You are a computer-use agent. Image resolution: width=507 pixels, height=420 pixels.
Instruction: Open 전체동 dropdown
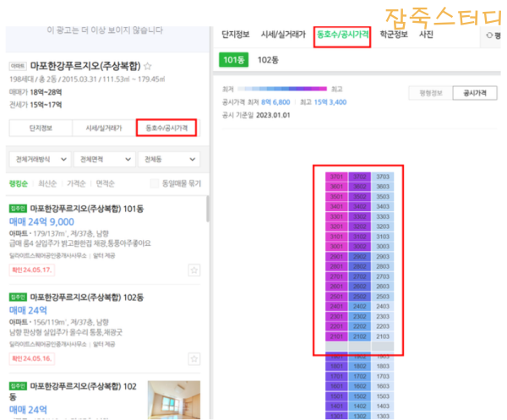pyautogui.click(x=169, y=159)
